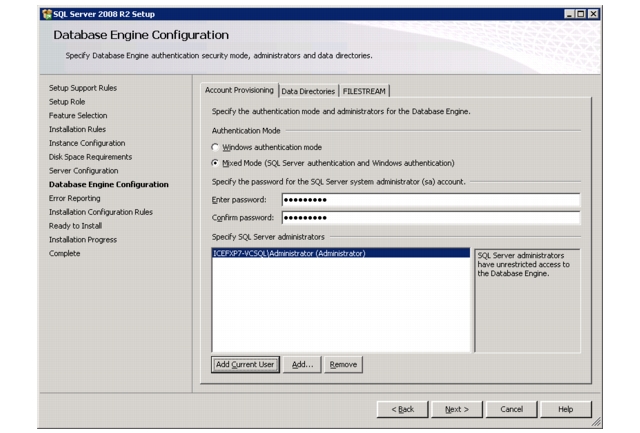
Task: Select Mixed Mode authentication radio button
Action: 215,163
